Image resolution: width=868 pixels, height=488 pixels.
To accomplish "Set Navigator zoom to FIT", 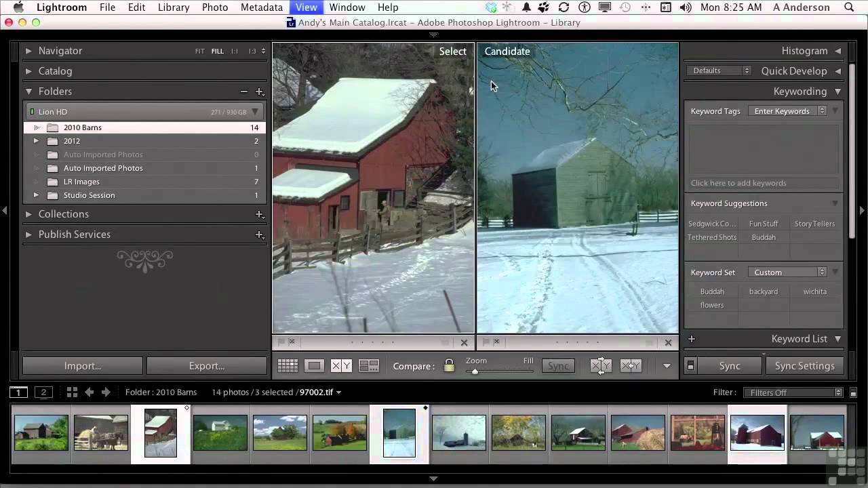I will [200, 52].
